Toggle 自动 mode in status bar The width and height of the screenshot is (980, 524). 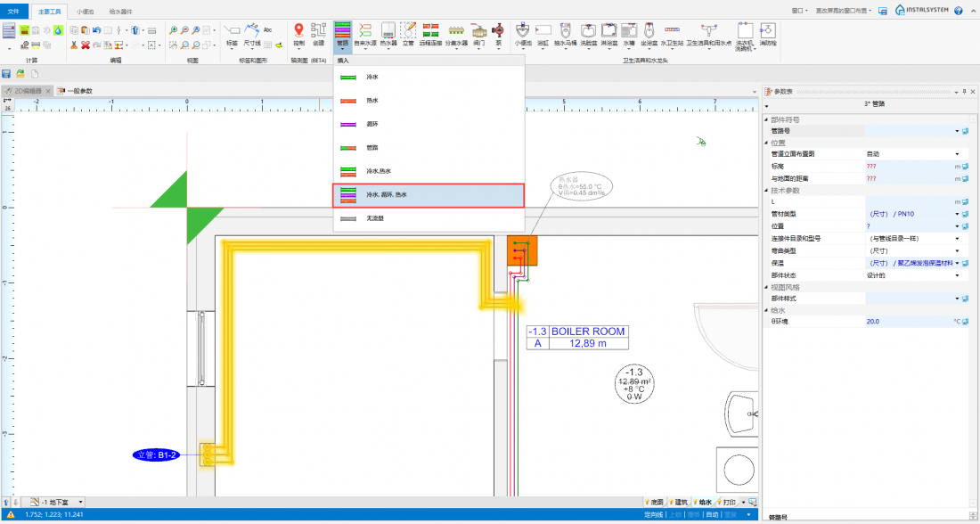click(712, 515)
